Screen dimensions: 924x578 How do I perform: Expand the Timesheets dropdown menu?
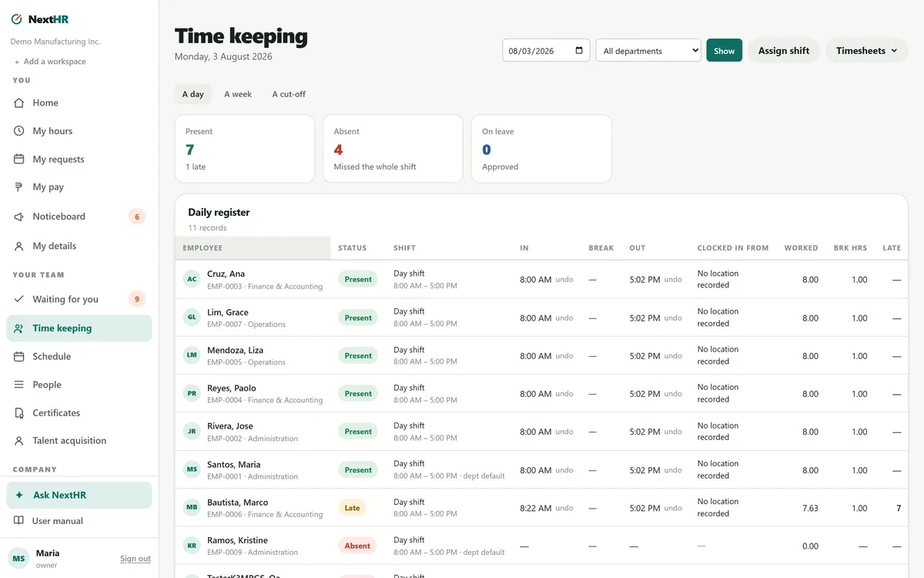(867, 51)
